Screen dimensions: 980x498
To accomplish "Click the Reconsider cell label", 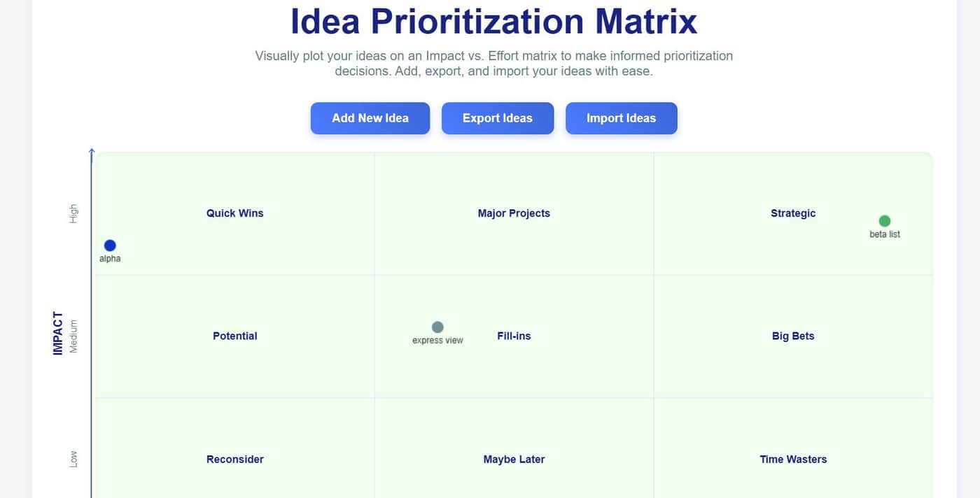I will 235,460.
